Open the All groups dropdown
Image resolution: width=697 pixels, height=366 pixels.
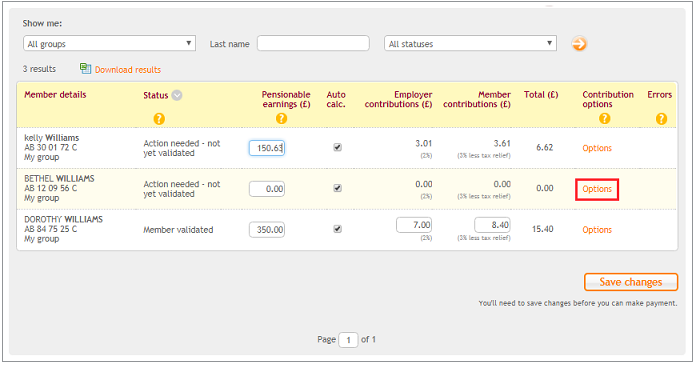pos(109,44)
